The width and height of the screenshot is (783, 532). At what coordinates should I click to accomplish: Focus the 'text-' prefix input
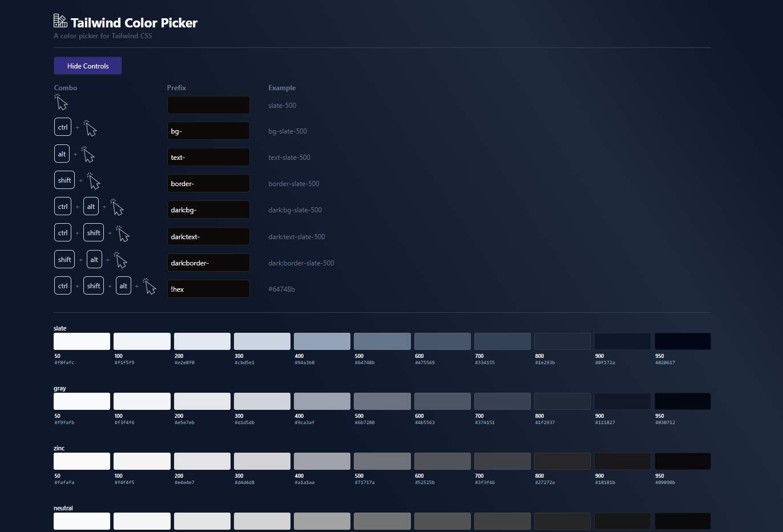208,157
